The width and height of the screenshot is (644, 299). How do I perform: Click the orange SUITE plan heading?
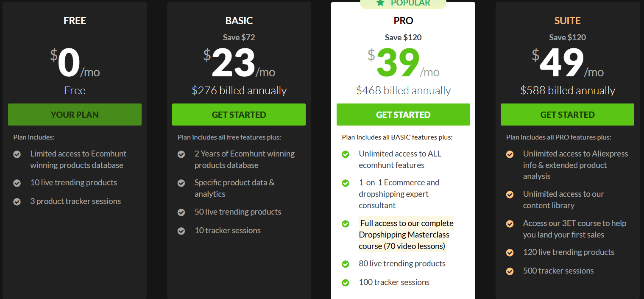coord(567,20)
